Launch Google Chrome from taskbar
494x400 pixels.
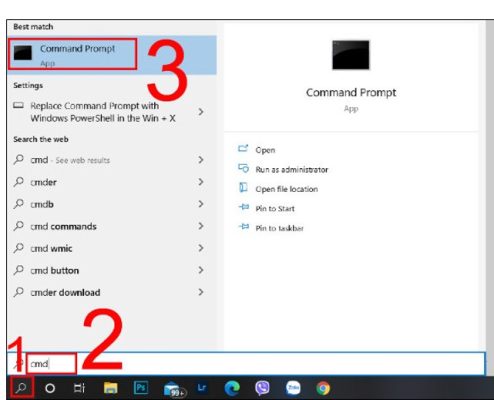323,388
